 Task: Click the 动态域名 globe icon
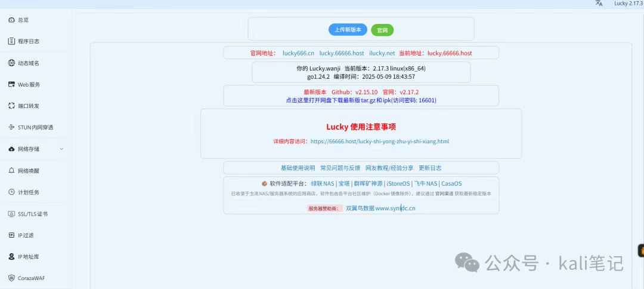click(x=11, y=63)
